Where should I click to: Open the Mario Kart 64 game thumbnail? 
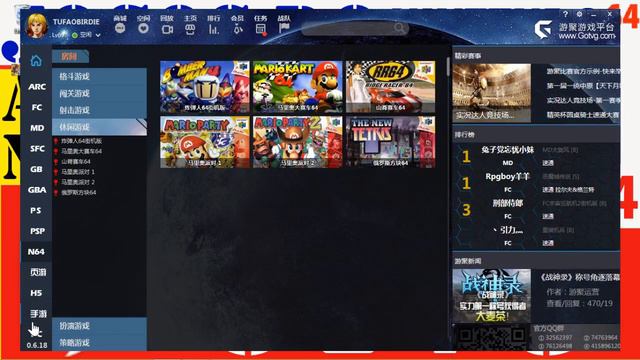click(x=298, y=87)
